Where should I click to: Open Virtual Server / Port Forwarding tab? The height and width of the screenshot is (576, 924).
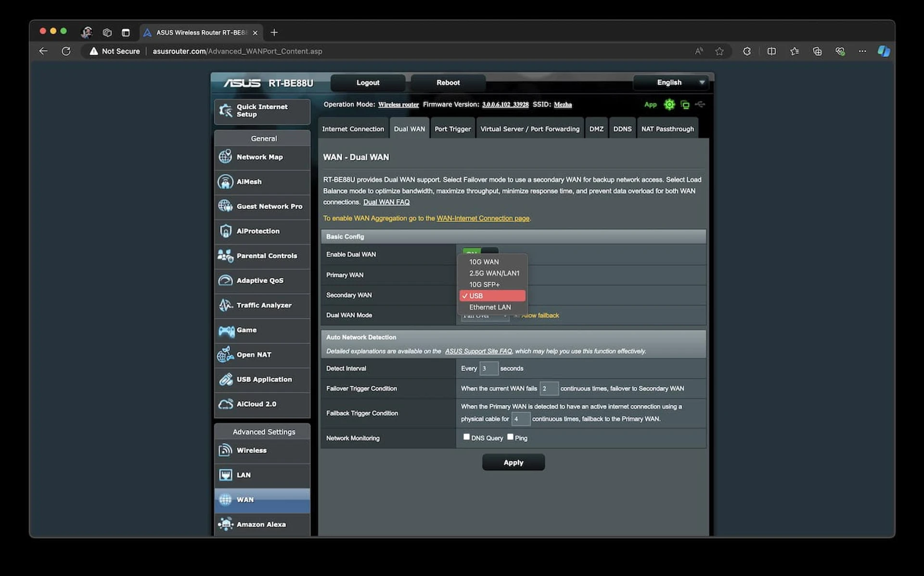point(530,128)
